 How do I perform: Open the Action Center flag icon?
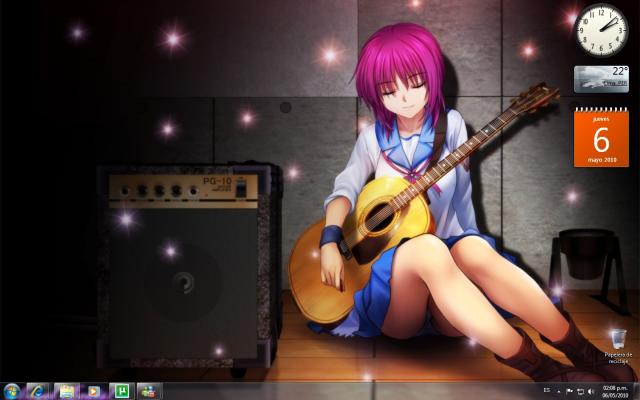pos(569,391)
